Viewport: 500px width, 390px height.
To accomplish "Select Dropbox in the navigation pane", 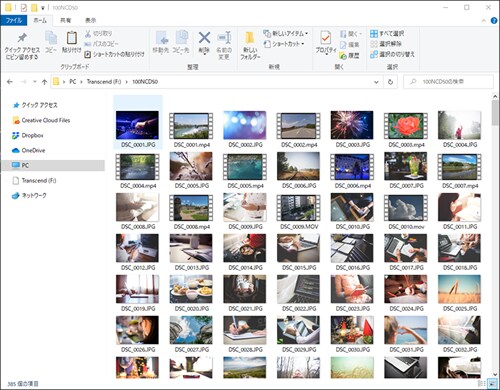I will pyautogui.click(x=32, y=135).
